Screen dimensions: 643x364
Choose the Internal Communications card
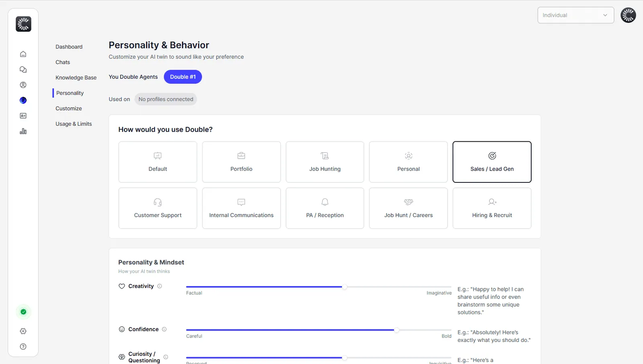click(x=241, y=208)
